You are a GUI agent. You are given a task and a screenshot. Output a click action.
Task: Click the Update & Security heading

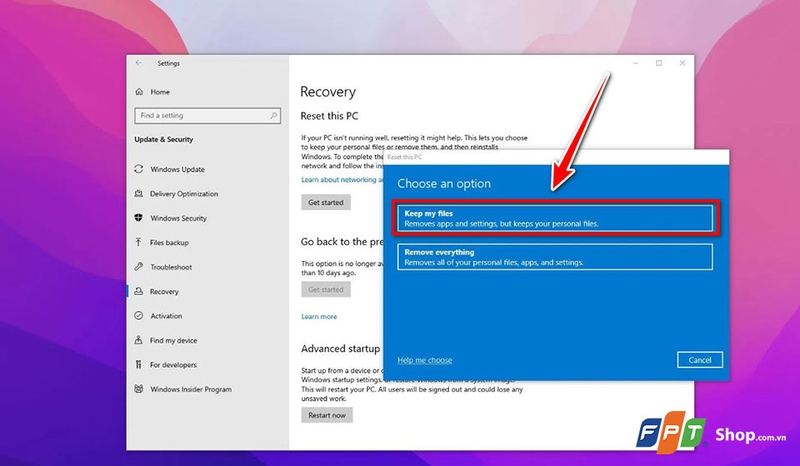coord(164,139)
